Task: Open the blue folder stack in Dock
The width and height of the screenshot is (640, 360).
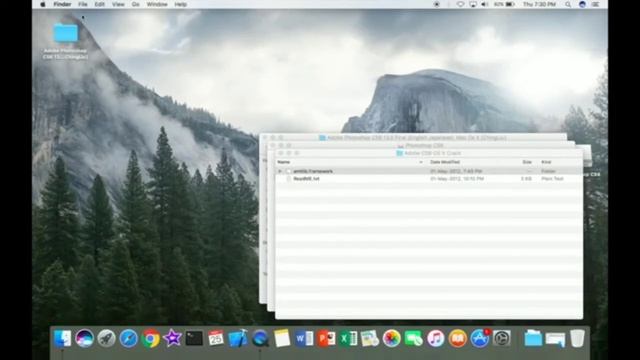Action: tap(533, 338)
